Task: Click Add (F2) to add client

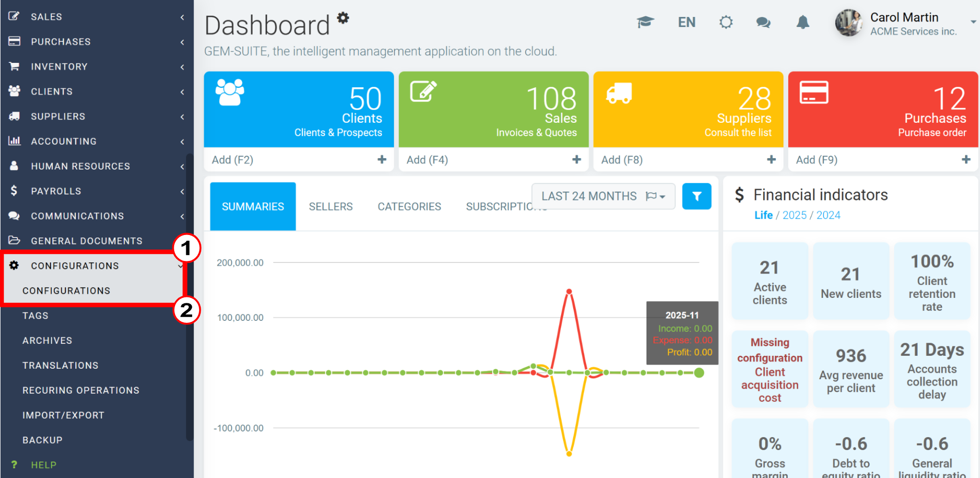Action: coord(233,160)
